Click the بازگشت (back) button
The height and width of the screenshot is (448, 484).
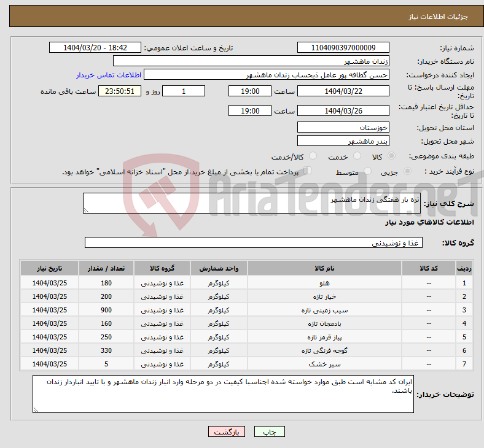click(x=227, y=431)
